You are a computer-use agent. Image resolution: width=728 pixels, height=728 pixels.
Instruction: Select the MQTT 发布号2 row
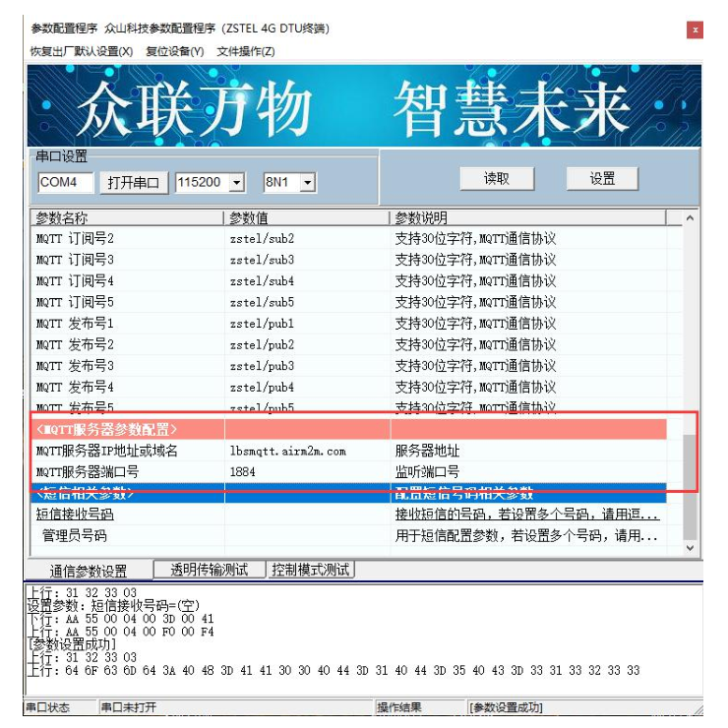pos(349,345)
